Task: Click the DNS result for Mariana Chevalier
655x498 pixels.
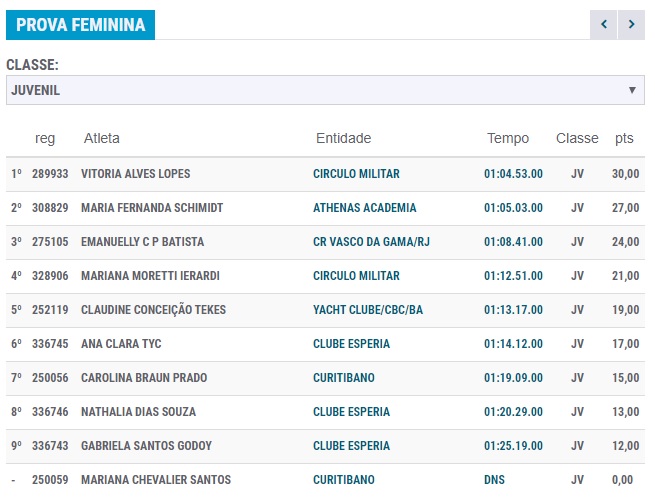Action: click(494, 480)
